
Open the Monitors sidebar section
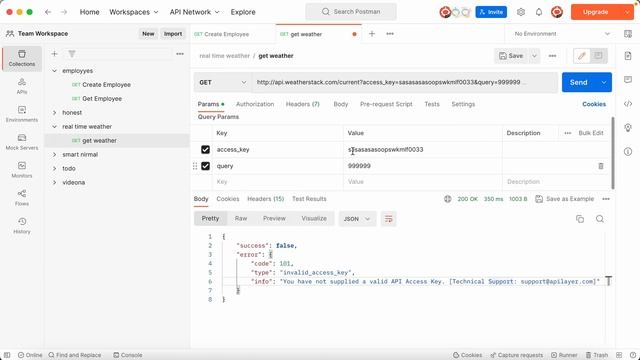point(22,169)
